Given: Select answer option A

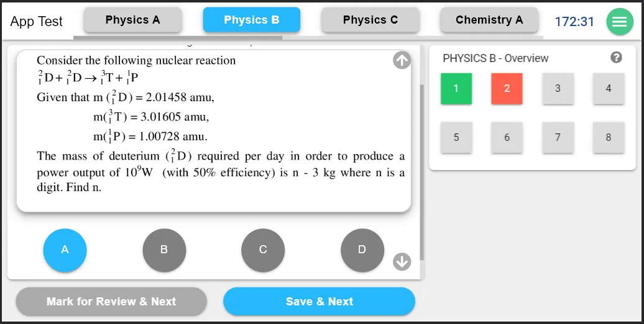Looking at the screenshot, I should (65, 250).
